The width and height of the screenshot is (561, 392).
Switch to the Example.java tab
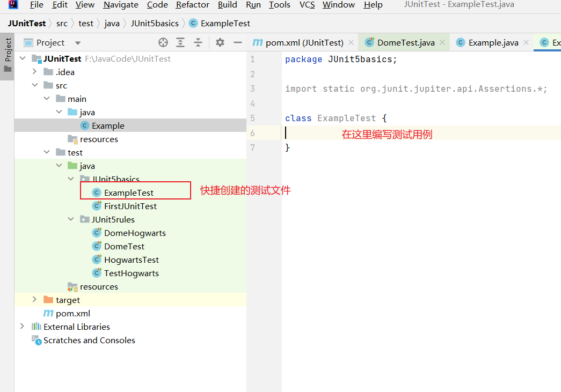[493, 43]
